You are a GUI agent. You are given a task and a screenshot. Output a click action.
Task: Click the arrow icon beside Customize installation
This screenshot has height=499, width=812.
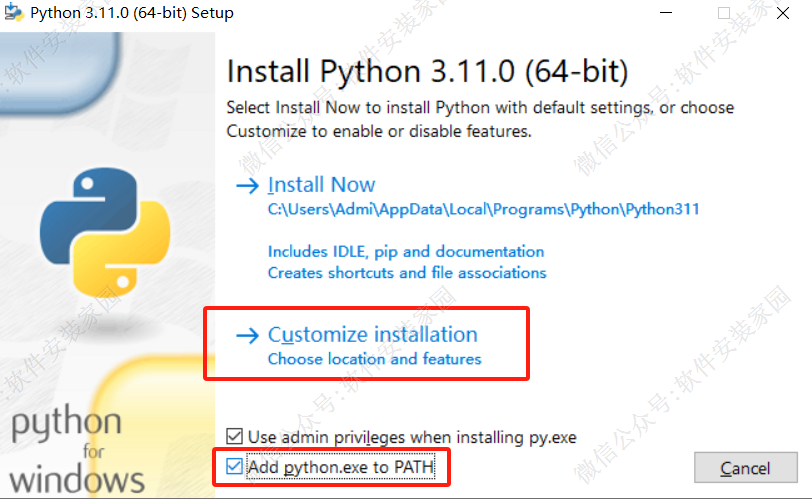tap(246, 335)
